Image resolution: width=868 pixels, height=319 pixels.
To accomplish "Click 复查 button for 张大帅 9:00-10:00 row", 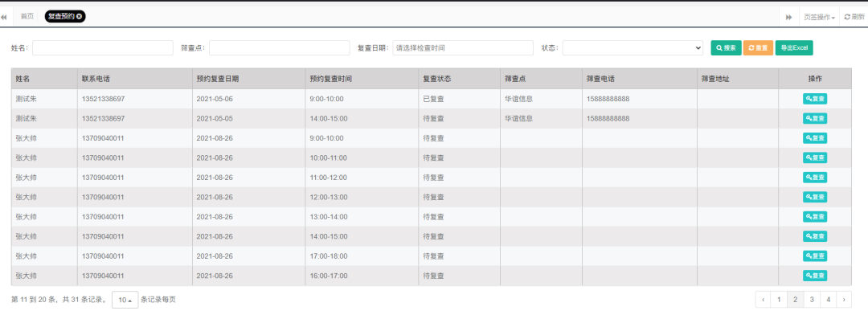I will pos(815,138).
